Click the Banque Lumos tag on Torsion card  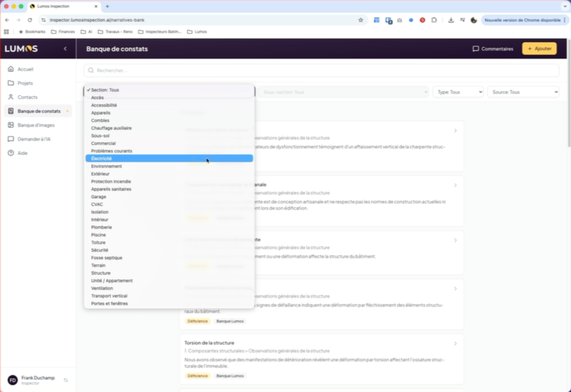pyautogui.click(x=230, y=376)
